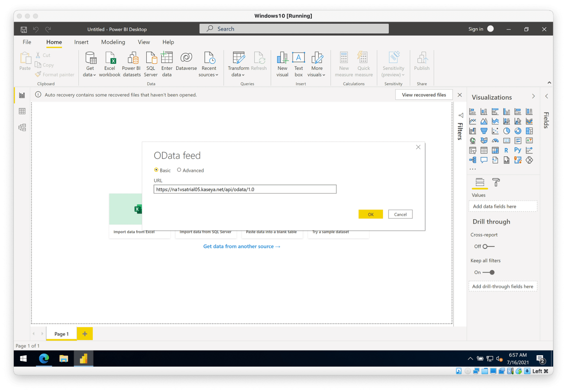Open Model view in left sidebar

click(x=22, y=127)
